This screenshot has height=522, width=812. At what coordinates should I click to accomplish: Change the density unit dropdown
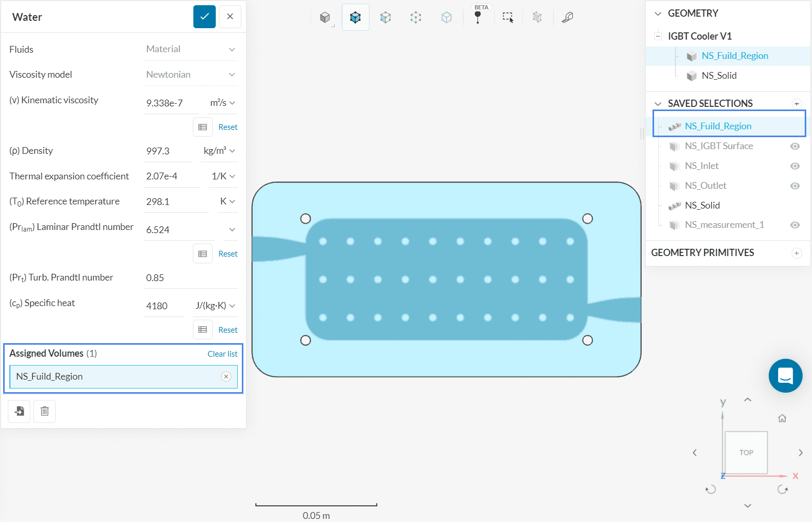pyautogui.click(x=219, y=151)
